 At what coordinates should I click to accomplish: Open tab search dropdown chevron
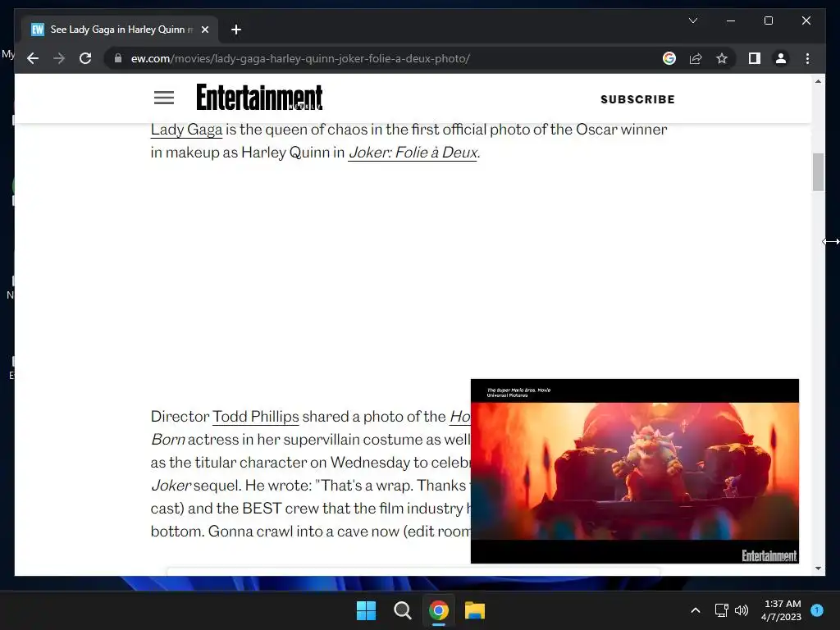pyautogui.click(x=692, y=21)
